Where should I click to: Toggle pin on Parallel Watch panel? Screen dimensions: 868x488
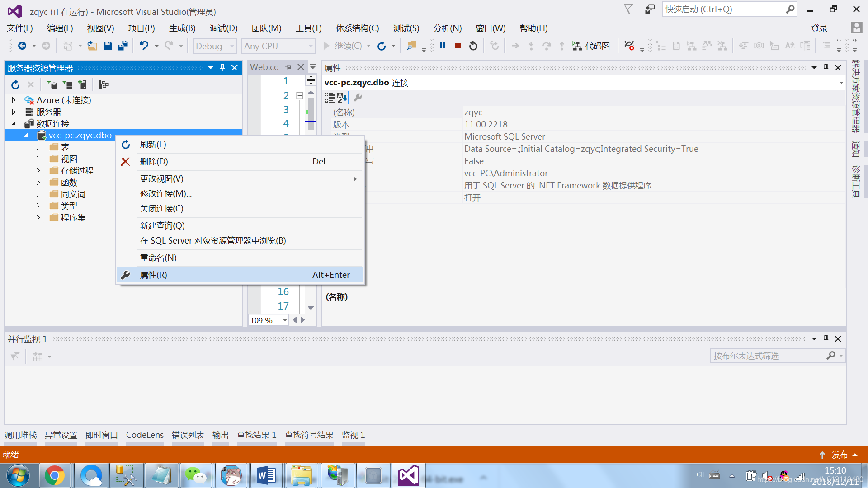(x=826, y=339)
